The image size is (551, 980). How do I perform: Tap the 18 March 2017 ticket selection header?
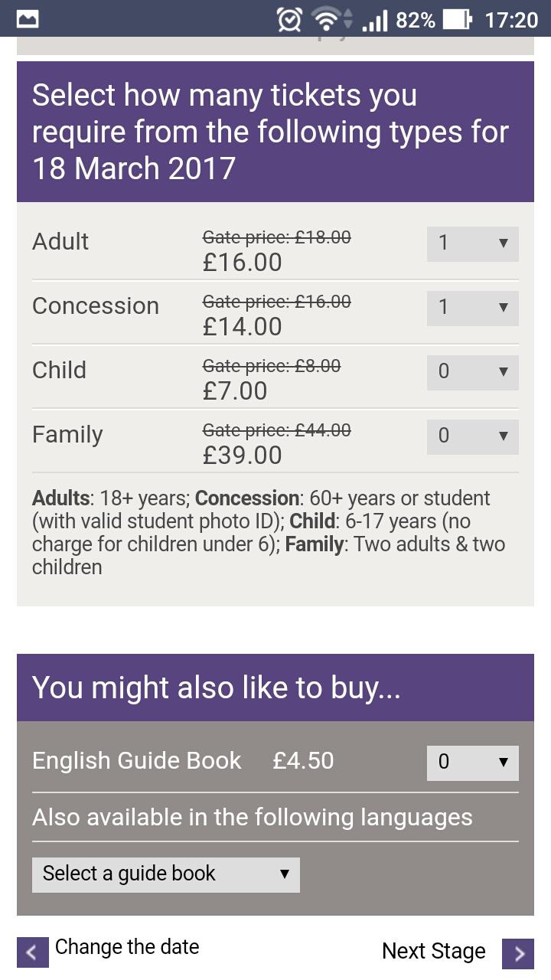click(275, 132)
